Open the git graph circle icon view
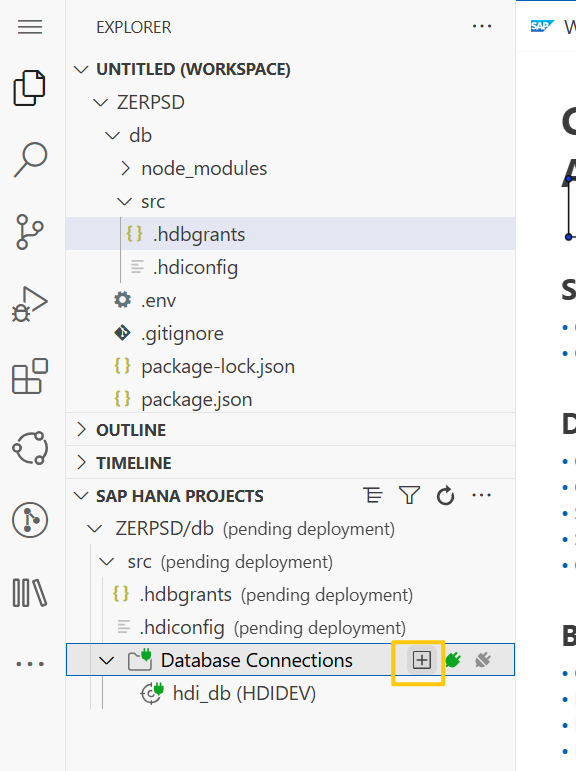Screen dimensions: 576x771 click(30, 520)
